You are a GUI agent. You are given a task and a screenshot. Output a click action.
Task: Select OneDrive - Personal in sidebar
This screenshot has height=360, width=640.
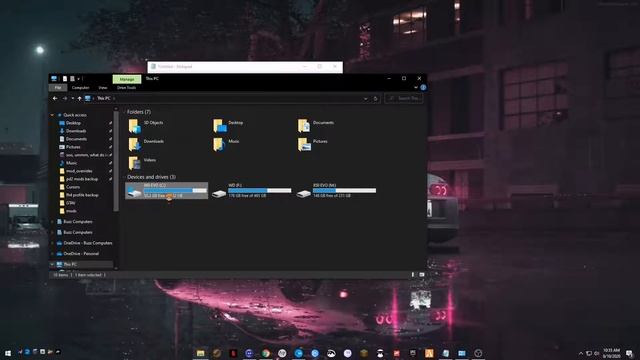pos(78,253)
